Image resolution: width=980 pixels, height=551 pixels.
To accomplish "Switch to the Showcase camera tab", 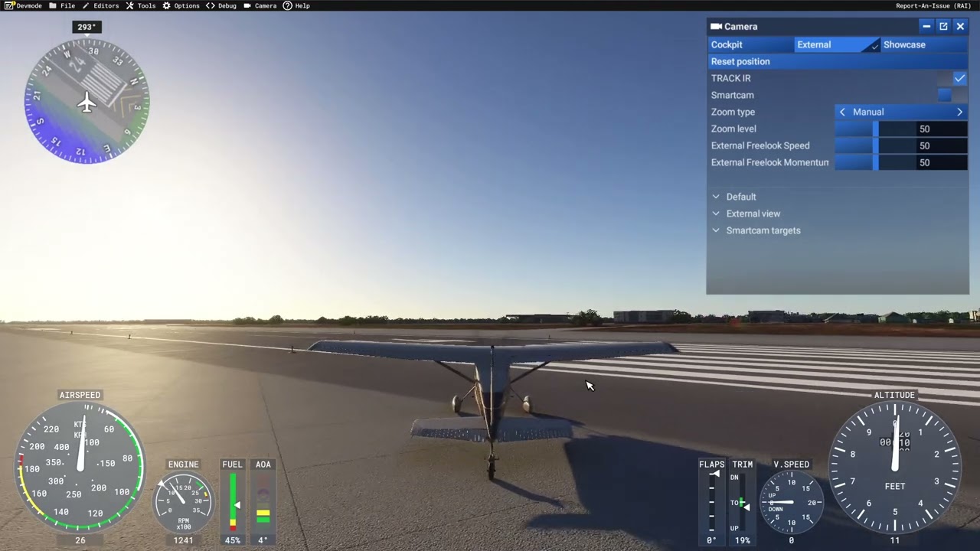I will 924,44.
